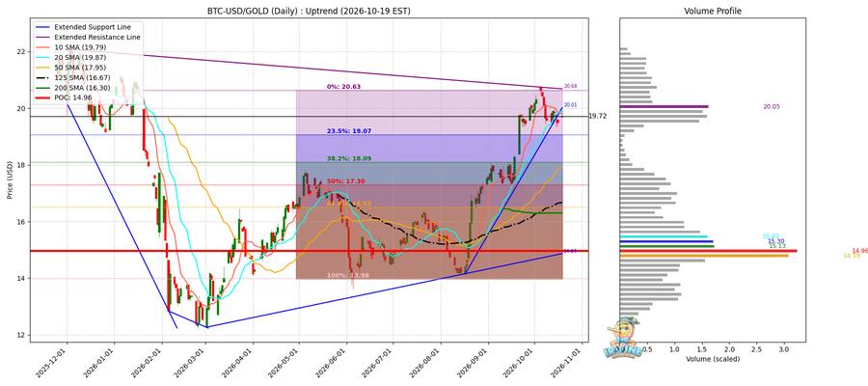Click the 'Volume Profile' panel title
This screenshot has height=386, width=868.
click(712, 11)
